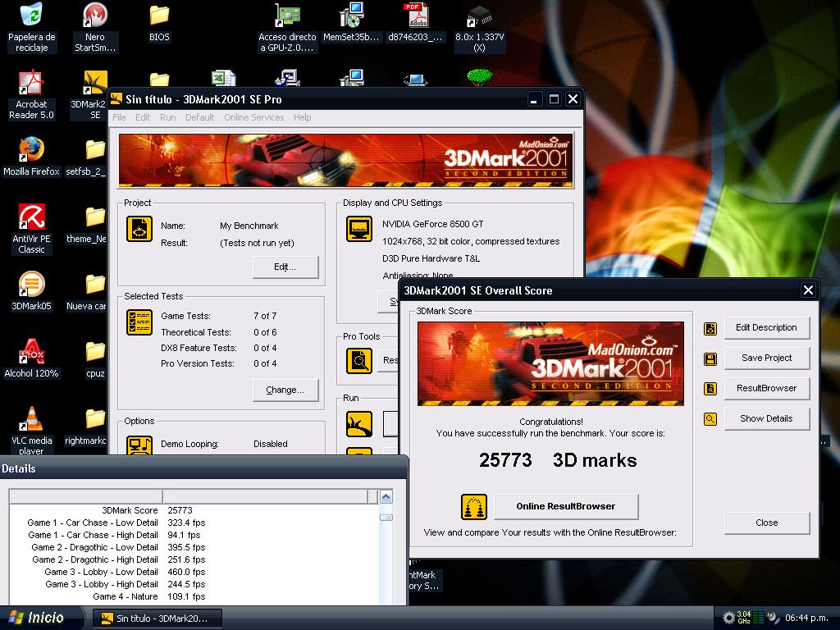Click the taskbar clock showing 06:44 p.m.

(807, 618)
